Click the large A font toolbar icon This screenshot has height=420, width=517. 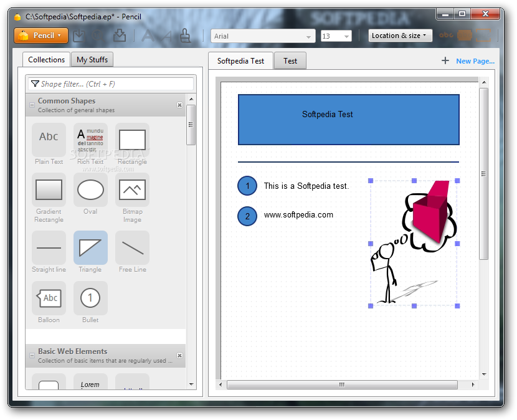pos(148,36)
